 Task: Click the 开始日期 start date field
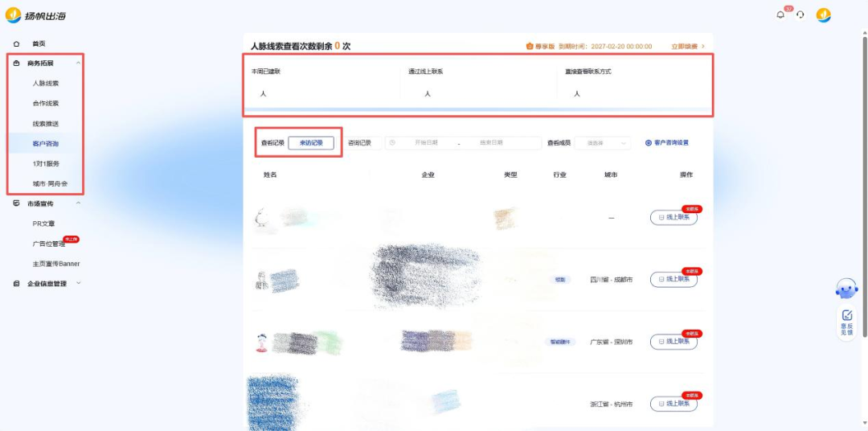426,143
